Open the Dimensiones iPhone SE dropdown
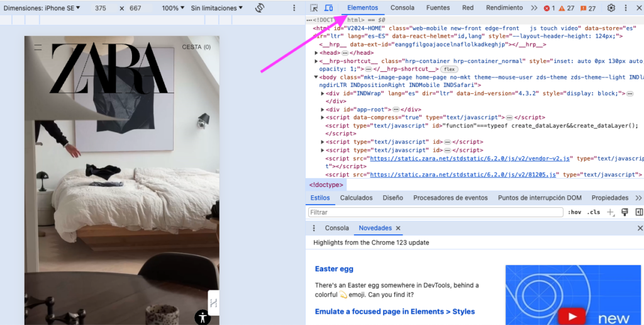The image size is (644, 325). (x=42, y=8)
